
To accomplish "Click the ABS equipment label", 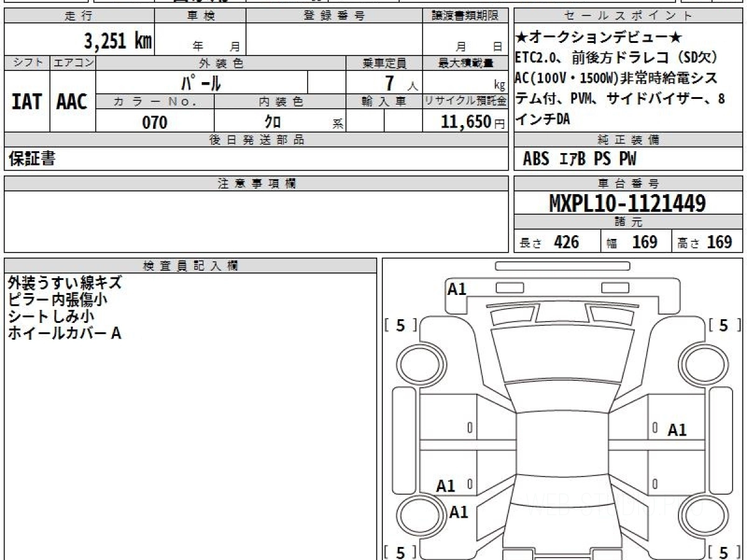I will (x=536, y=159).
